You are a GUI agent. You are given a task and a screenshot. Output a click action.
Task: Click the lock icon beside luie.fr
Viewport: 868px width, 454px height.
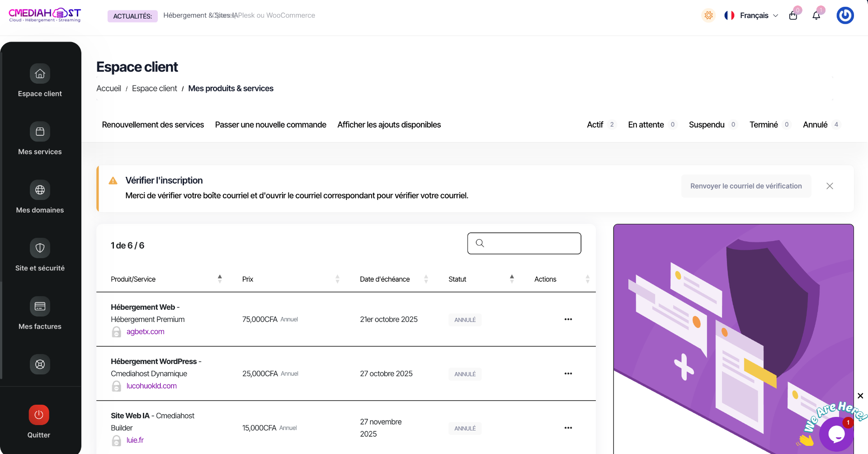coord(116,440)
